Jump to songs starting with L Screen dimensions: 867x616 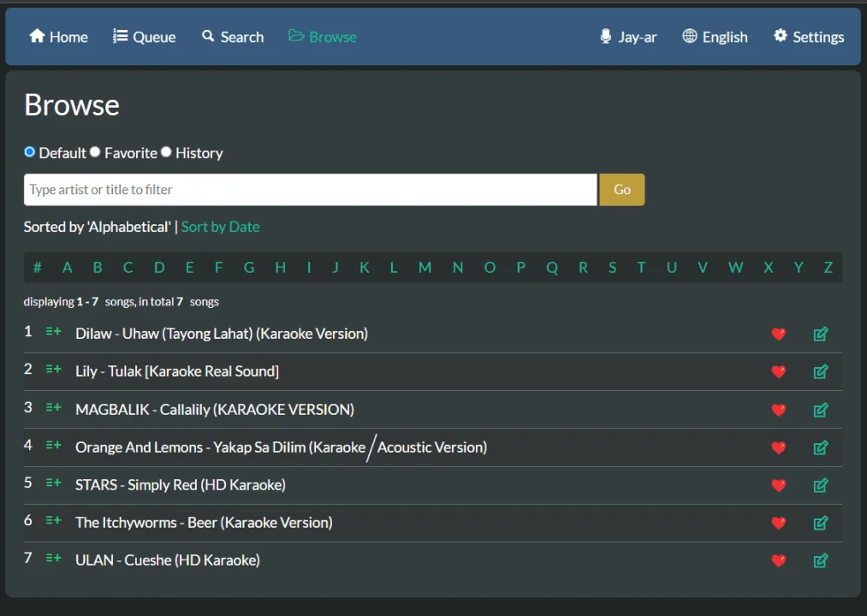tap(394, 268)
